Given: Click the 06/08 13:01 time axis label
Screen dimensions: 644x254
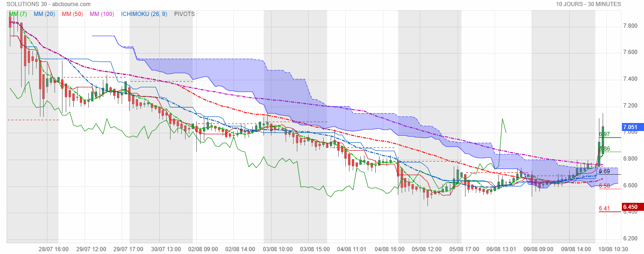Looking at the screenshot, I should (x=501, y=249).
